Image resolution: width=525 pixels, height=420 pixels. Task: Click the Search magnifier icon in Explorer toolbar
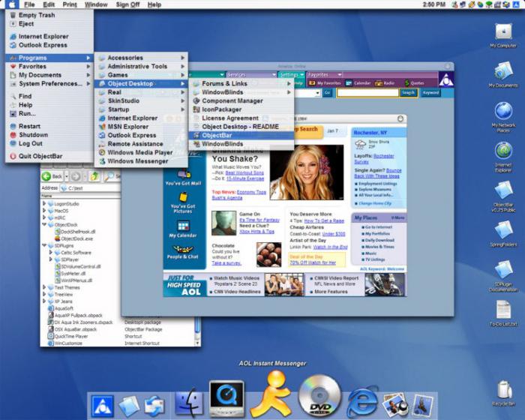[109, 176]
